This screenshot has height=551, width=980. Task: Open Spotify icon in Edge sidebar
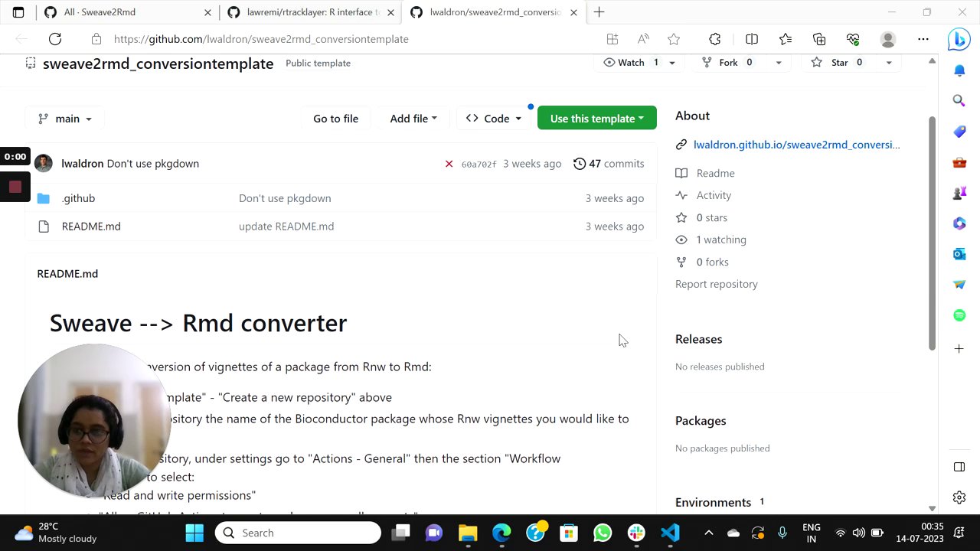[959, 315]
